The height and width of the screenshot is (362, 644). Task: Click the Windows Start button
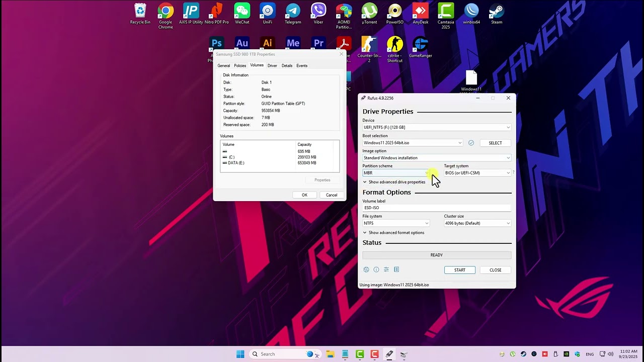[240, 354]
